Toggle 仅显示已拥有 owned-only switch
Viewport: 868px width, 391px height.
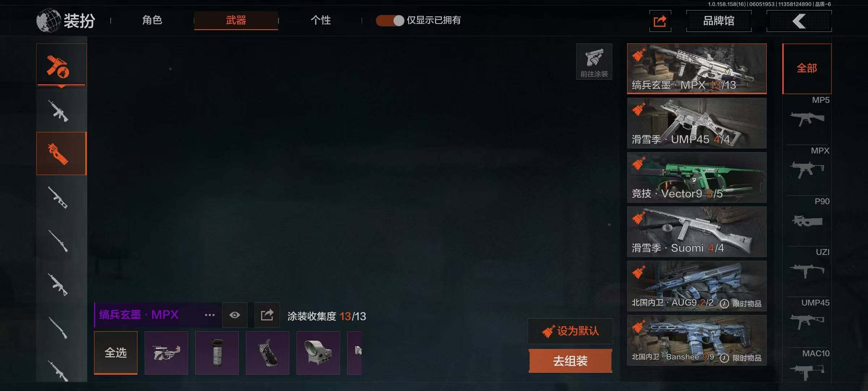390,21
